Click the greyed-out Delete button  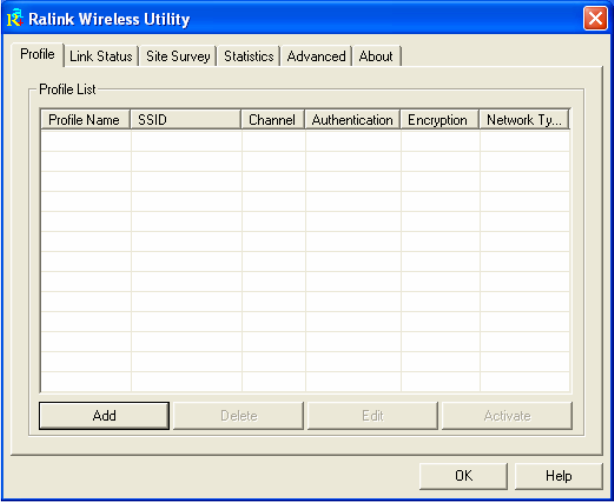[238, 415]
